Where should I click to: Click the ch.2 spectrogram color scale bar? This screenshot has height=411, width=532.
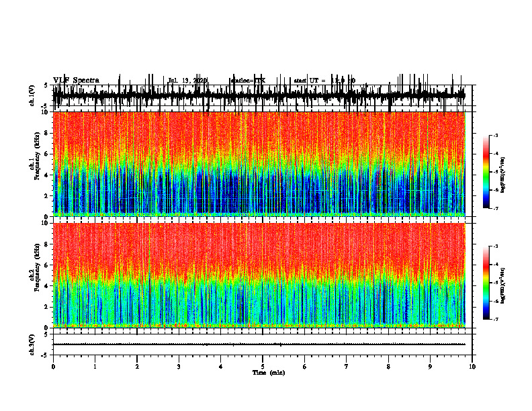point(486,283)
